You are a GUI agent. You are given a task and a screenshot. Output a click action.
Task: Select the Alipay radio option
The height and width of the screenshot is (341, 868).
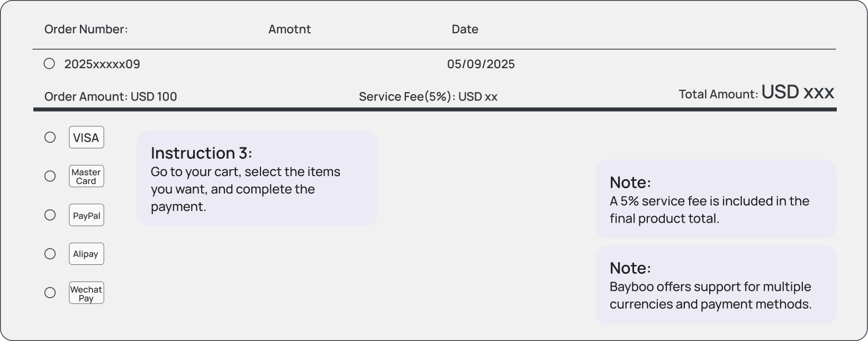[50, 254]
